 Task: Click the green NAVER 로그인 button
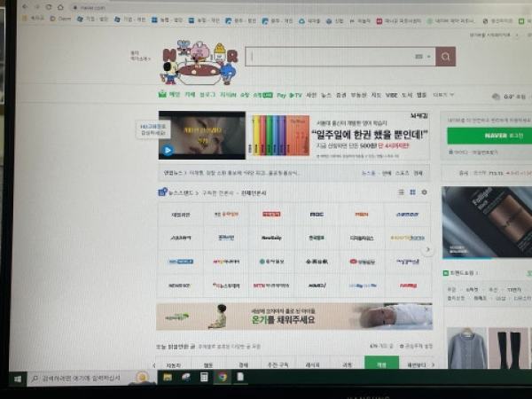[489, 136]
